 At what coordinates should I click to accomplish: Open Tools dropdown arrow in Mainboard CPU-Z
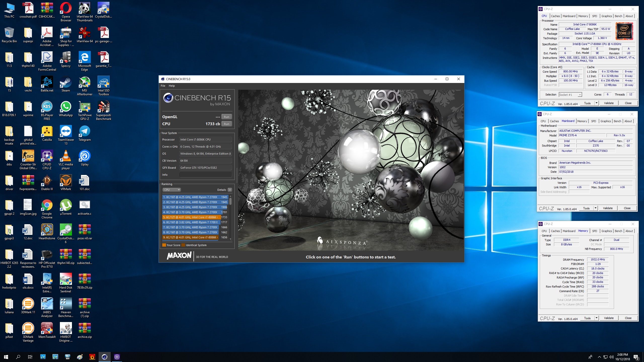(595, 208)
